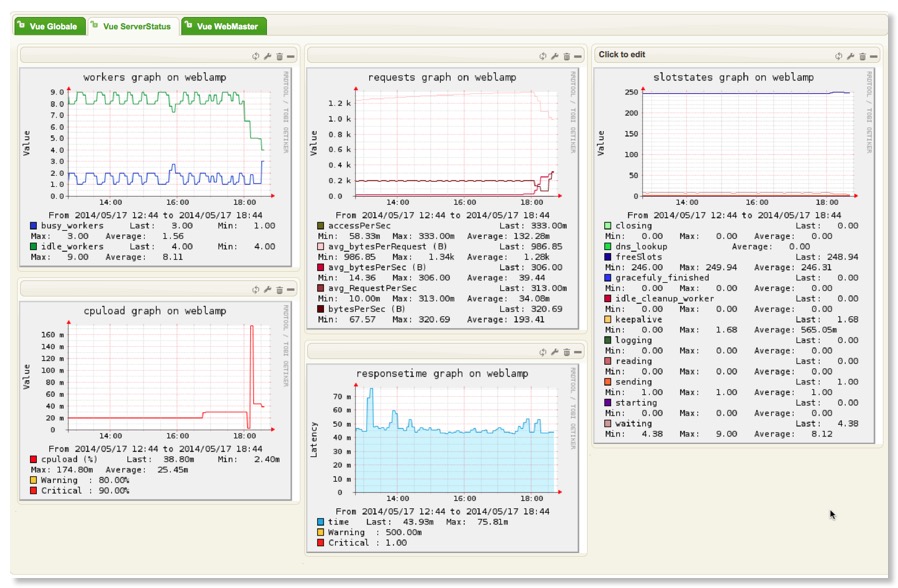Image resolution: width=898 pixels, height=588 pixels.
Task: Delete the cpuload graph using its trash icon
Action: point(280,288)
